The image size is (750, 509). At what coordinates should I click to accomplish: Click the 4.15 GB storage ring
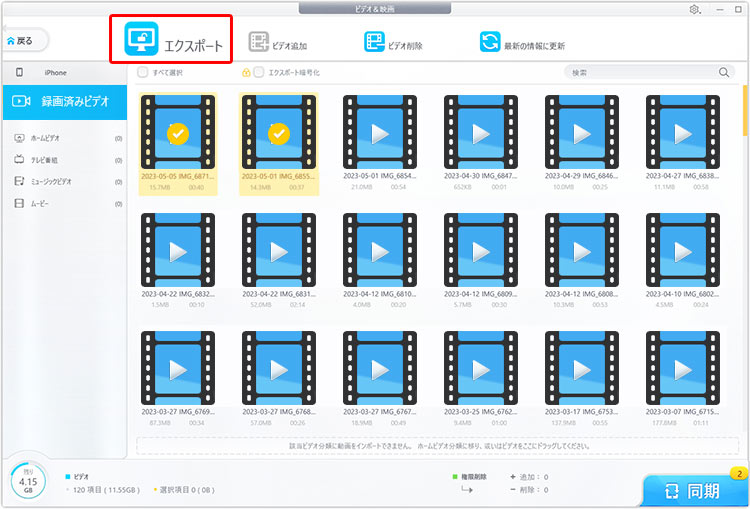click(x=28, y=481)
